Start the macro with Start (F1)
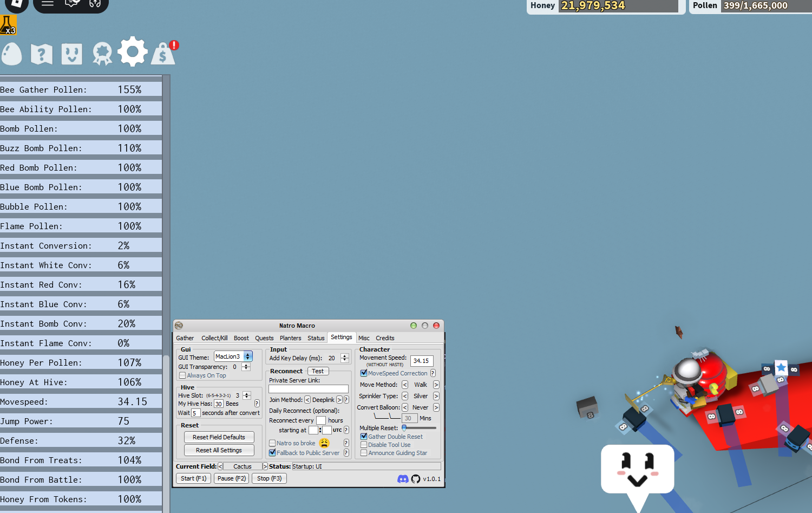 tap(193, 478)
